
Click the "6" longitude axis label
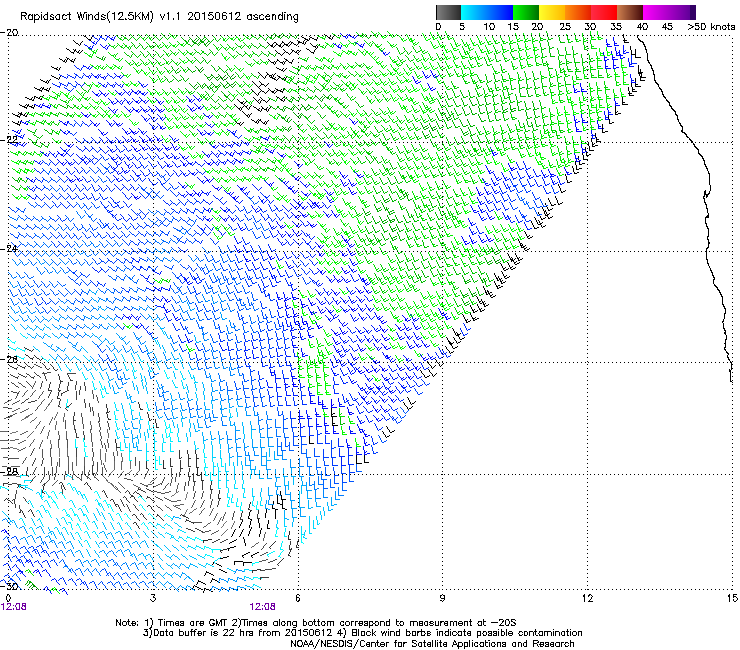coord(298,598)
